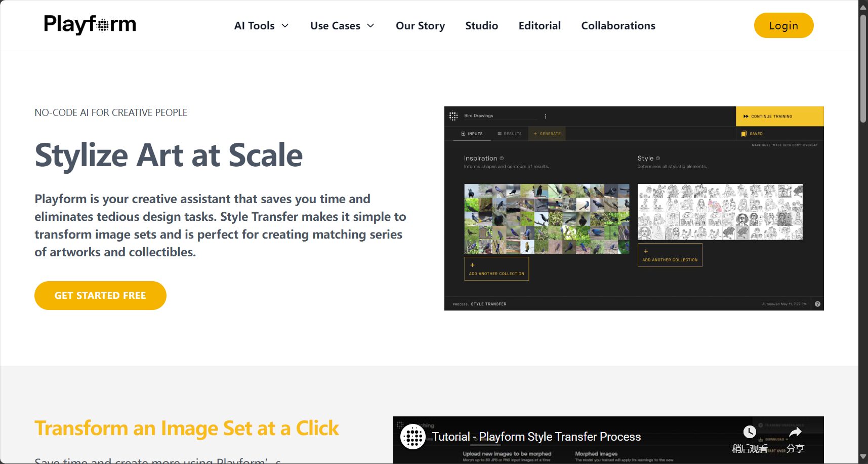Click the vertical scrollbar thumb

tap(863, 68)
